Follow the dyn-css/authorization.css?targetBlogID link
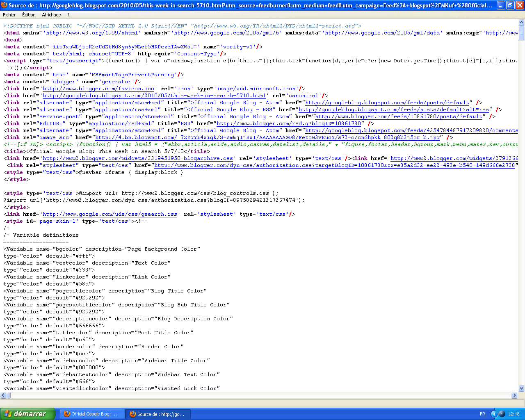This screenshot has width=525, height=420. pos(334,165)
